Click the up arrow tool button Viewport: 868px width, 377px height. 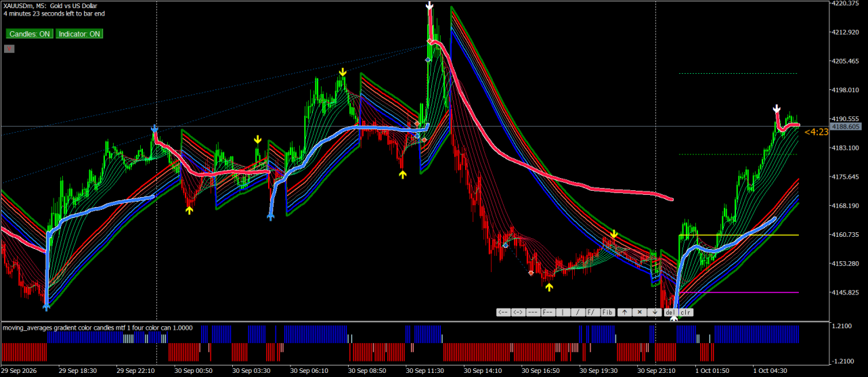coord(624,312)
